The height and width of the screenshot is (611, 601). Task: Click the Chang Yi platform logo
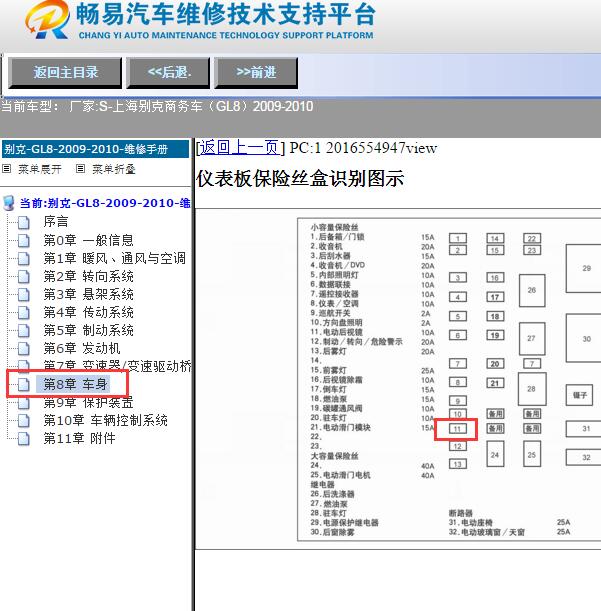tap(47, 19)
